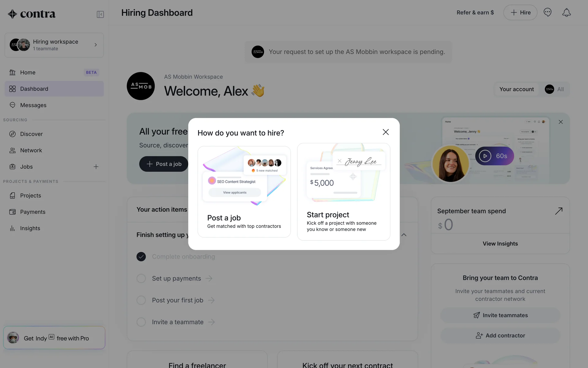Click the plus icon next to Jobs
Screen dimensions: 588x368
point(96,167)
